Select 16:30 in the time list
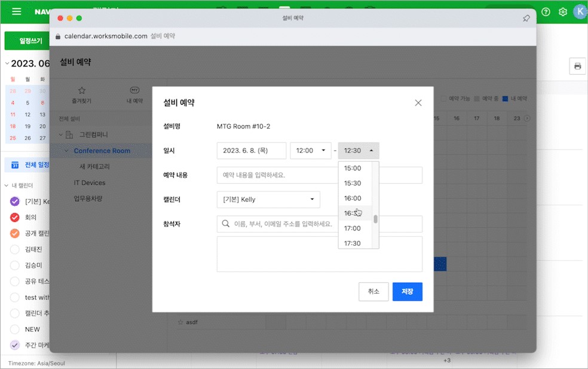588x369 pixels. pyautogui.click(x=355, y=214)
